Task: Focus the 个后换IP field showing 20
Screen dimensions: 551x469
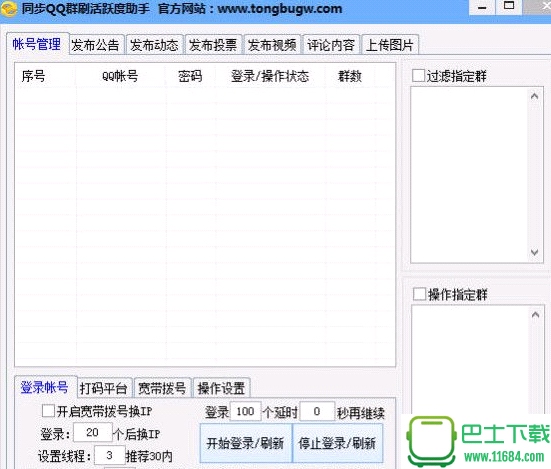Action: coord(93,432)
